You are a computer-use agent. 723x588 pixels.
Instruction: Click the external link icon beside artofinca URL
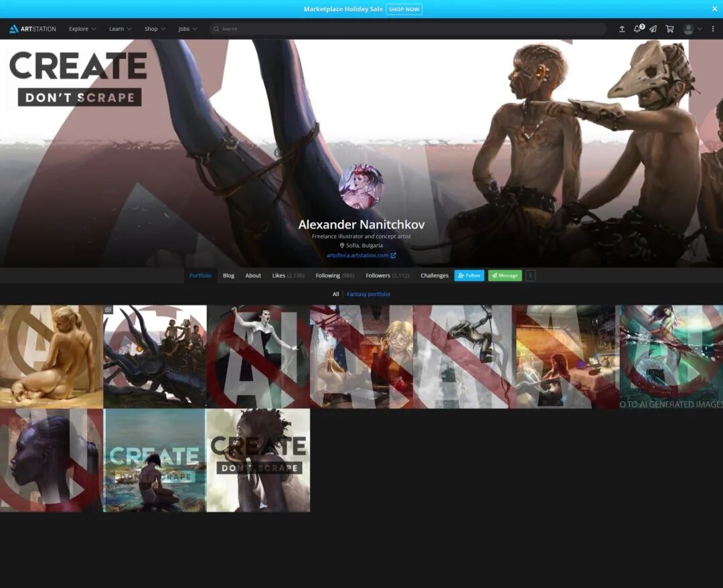pos(394,255)
